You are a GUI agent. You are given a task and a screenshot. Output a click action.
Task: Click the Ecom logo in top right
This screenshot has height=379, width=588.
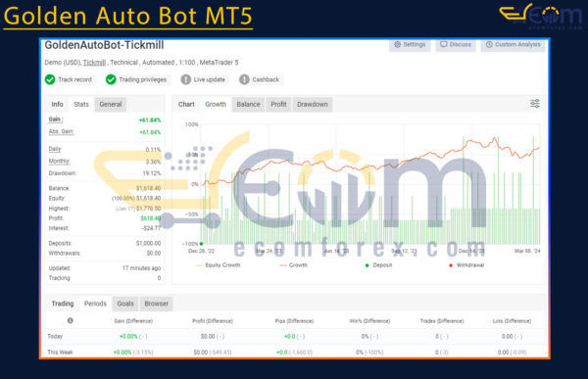(x=540, y=16)
